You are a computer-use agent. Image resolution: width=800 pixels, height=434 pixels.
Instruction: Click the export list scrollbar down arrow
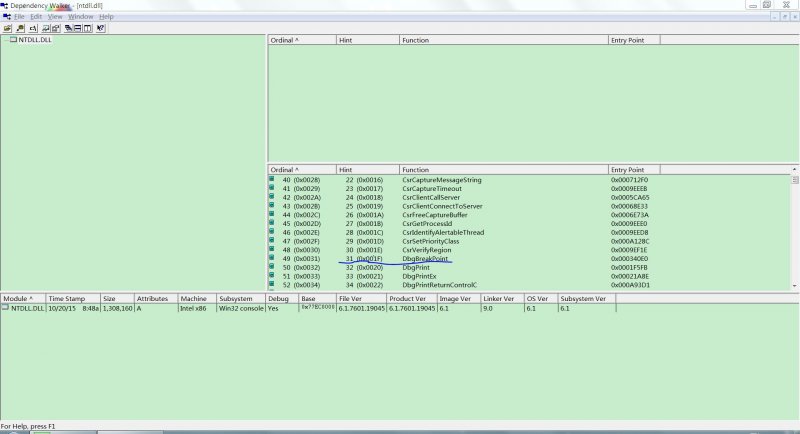tap(795, 286)
